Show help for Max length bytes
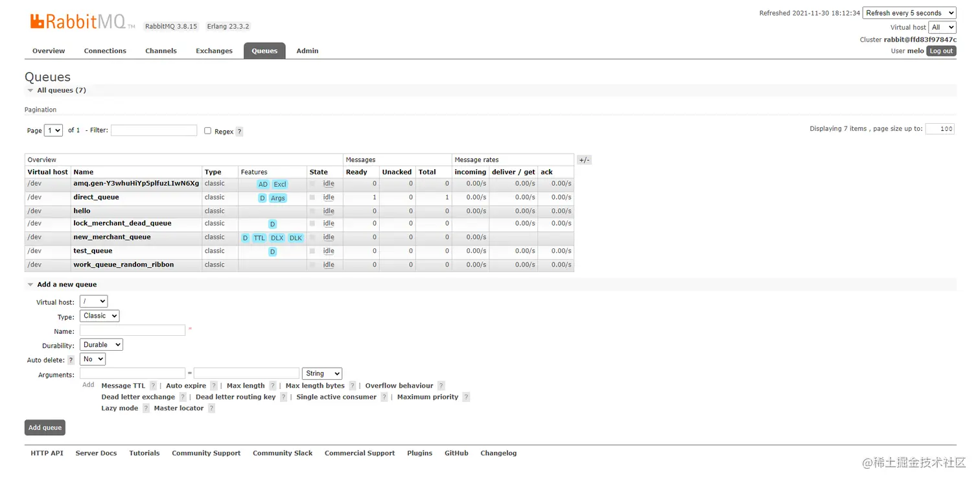This screenshot has width=980, height=483. (353, 386)
